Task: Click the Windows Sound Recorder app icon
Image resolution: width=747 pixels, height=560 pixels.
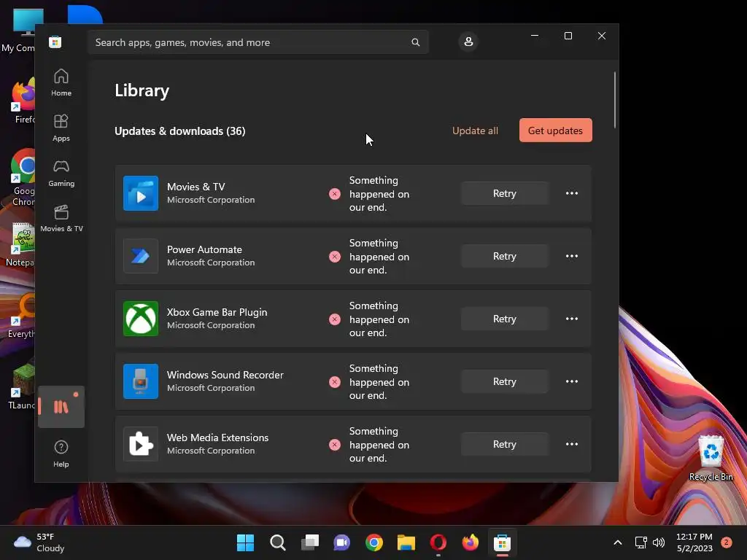Action: (141, 381)
